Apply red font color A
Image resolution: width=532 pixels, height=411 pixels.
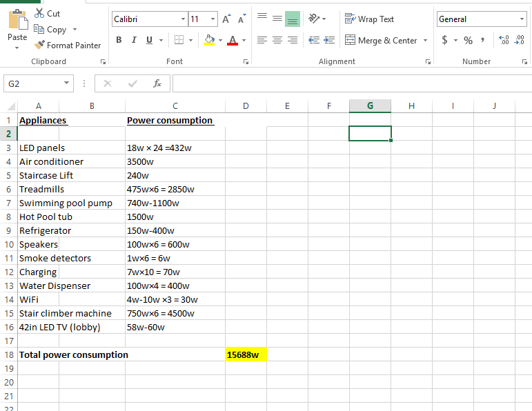point(233,40)
